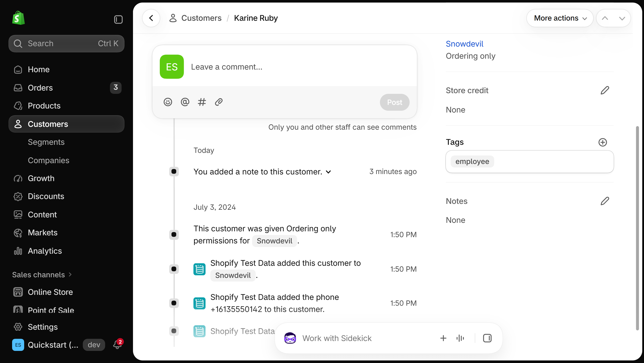Go to Home in the sidebar
The image size is (644, 363).
pos(66,69)
